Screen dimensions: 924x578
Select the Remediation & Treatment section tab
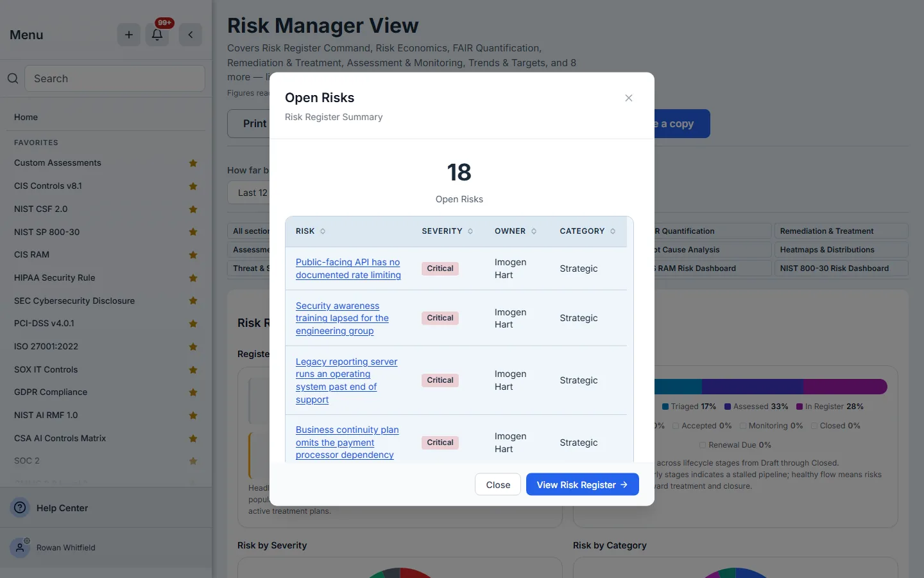coord(841,231)
